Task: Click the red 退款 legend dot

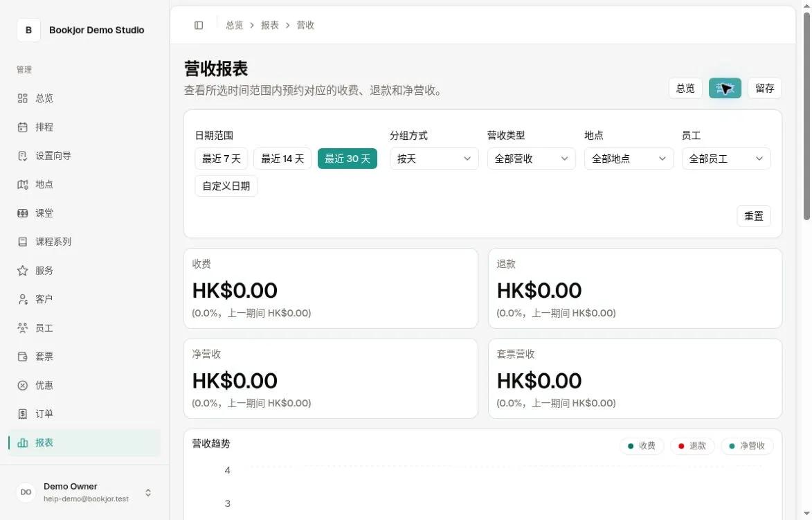Action: [681, 446]
